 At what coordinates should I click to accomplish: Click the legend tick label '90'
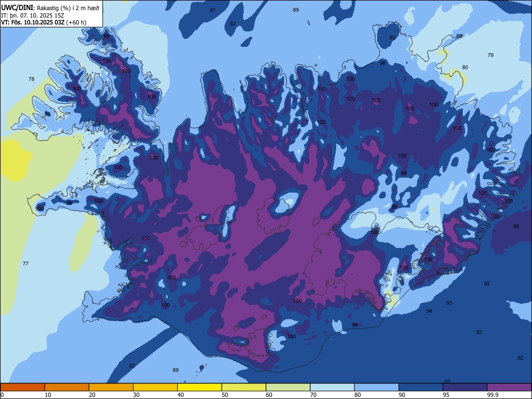tap(402, 395)
